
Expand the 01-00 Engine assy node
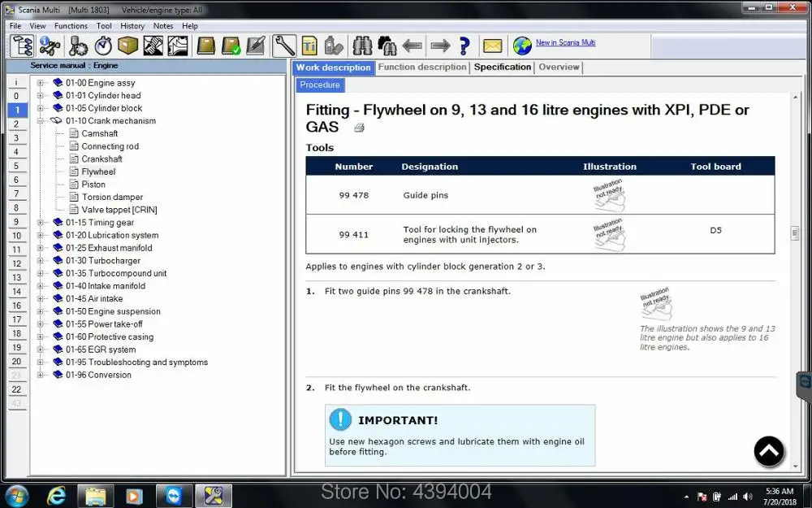[40, 83]
